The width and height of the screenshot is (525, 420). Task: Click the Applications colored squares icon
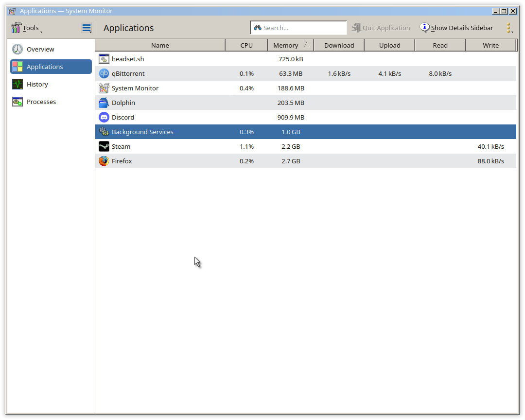click(x=17, y=67)
